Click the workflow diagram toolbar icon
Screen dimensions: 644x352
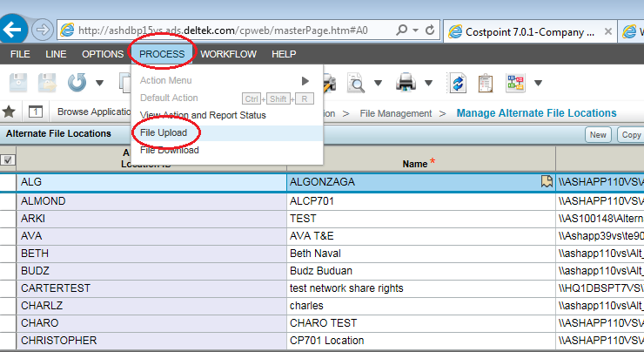(515, 83)
